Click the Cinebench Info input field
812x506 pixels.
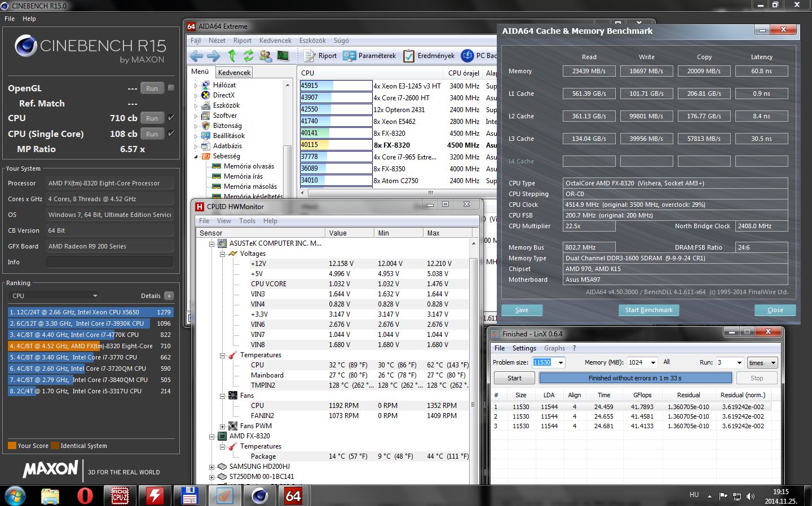click(109, 262)
